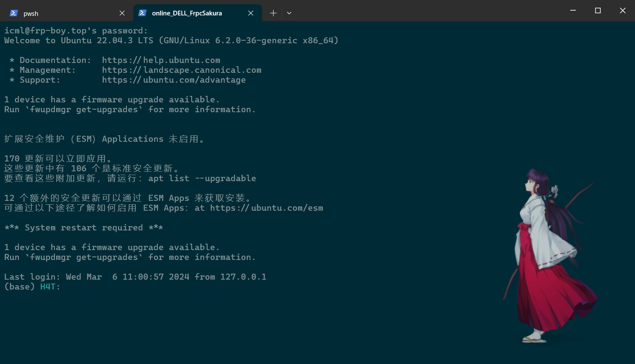The height and width of the screenshot is (364, 635).
Task: Click the maximize icon in the title bar
Action: [x=598, y=10]
